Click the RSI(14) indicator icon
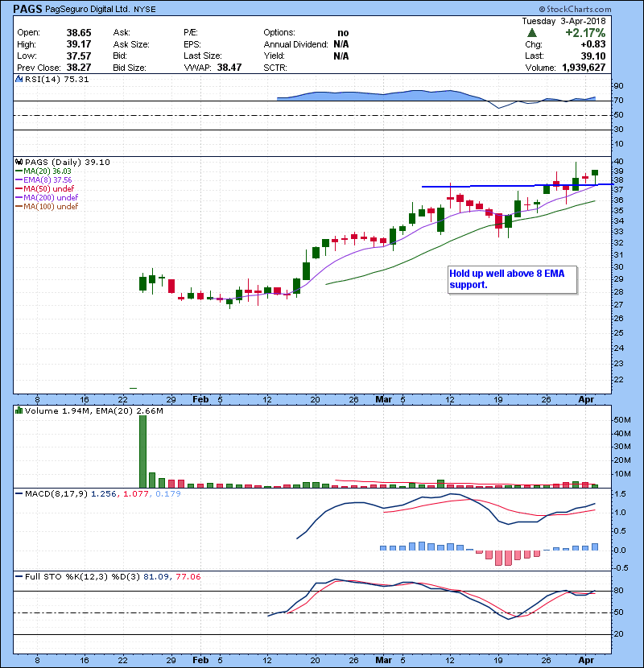644x668 pixels. coord(19,79)
